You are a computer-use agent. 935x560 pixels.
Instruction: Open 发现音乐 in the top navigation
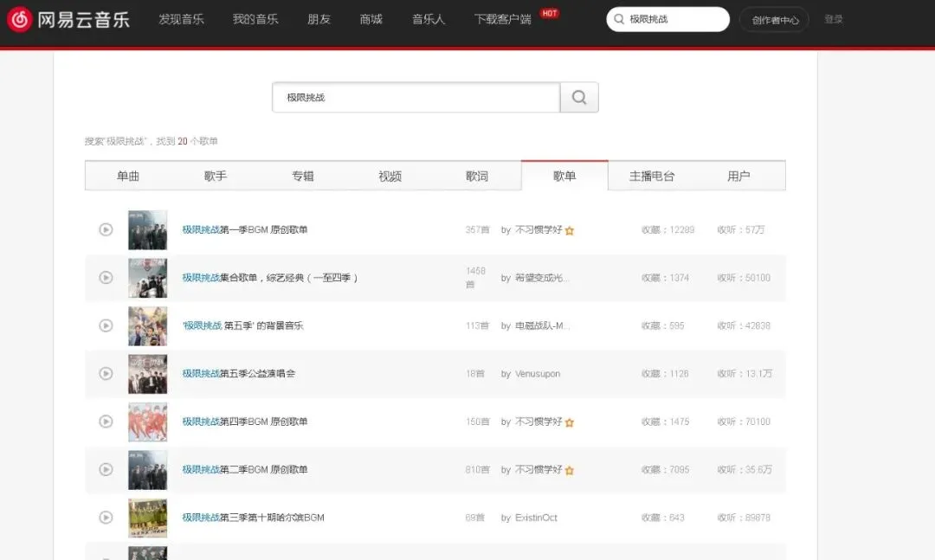(x=181, y=19)
